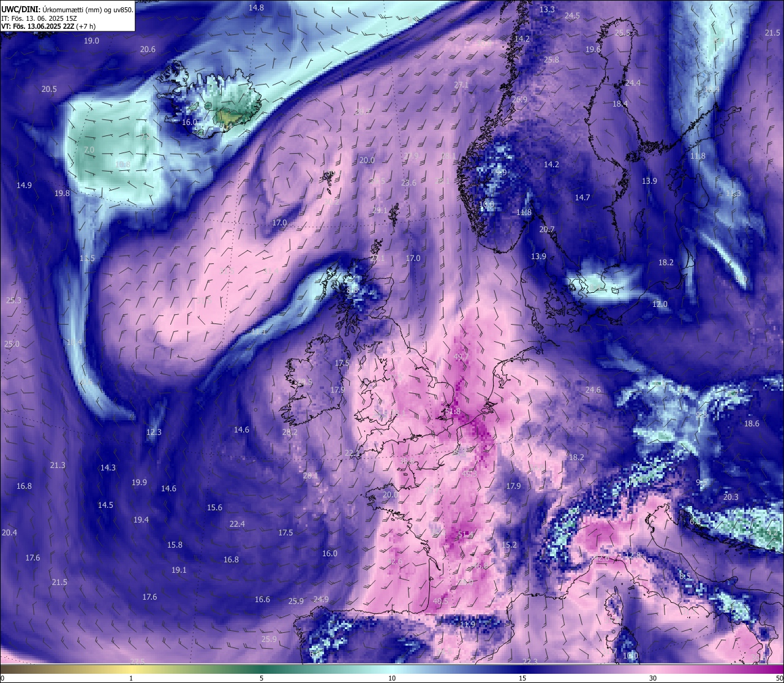784x683 pixels.
Task: Click the map value '15.6'
Action: click(x=214, y=507)
